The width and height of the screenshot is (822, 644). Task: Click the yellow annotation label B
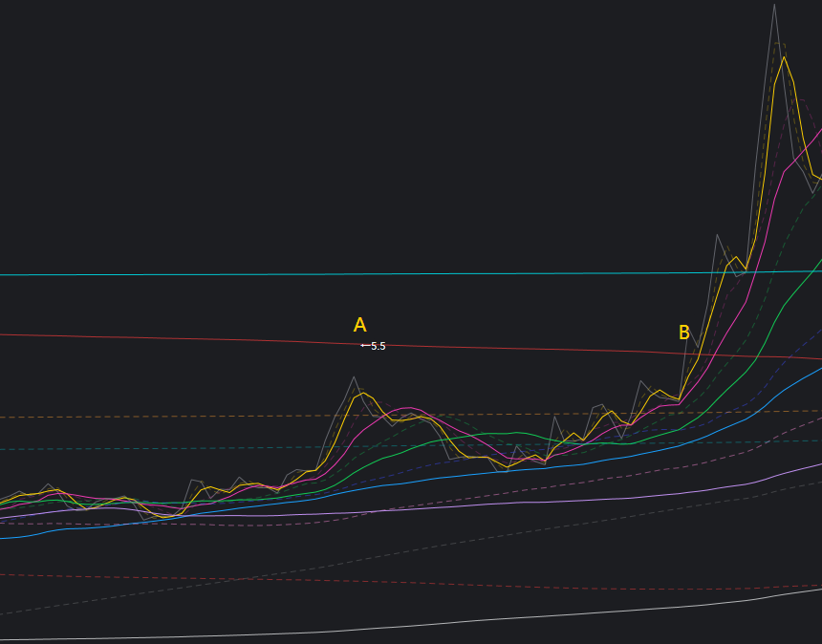click(x=683, y=333)
